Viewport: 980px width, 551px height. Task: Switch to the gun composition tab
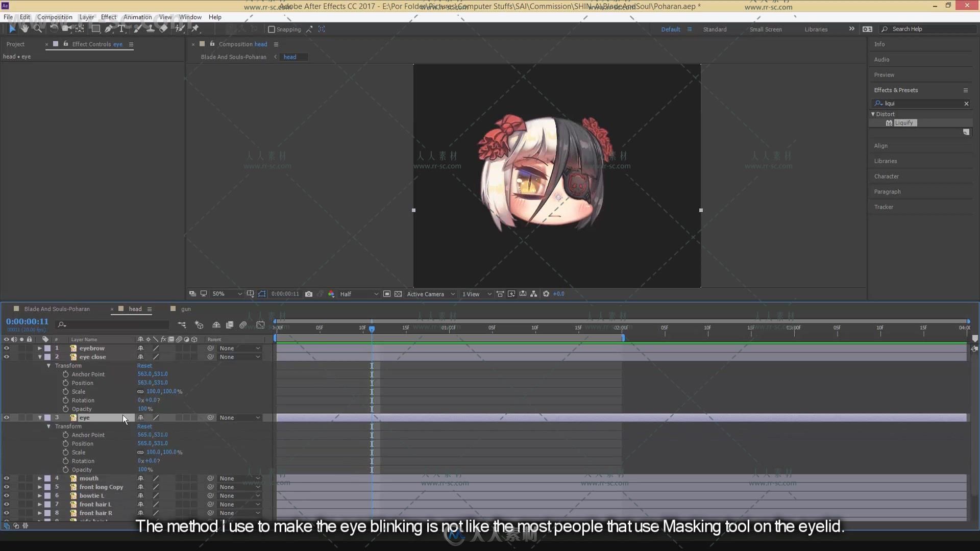186,308
